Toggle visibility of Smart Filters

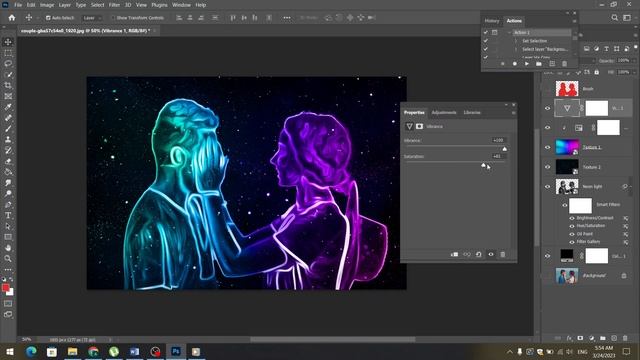point(565,205)
